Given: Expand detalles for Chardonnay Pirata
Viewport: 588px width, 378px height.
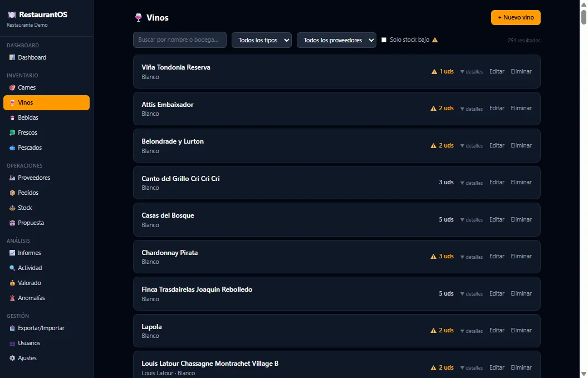Looking at the screenshot, I should pyautogui.click(x=472, y=257).
